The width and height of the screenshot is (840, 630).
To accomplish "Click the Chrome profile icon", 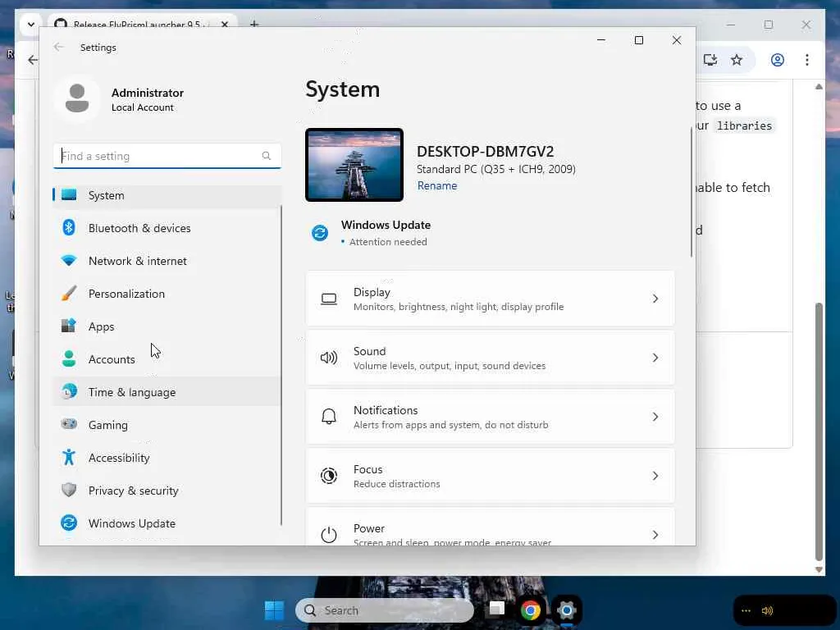I will tap(778, 59).
